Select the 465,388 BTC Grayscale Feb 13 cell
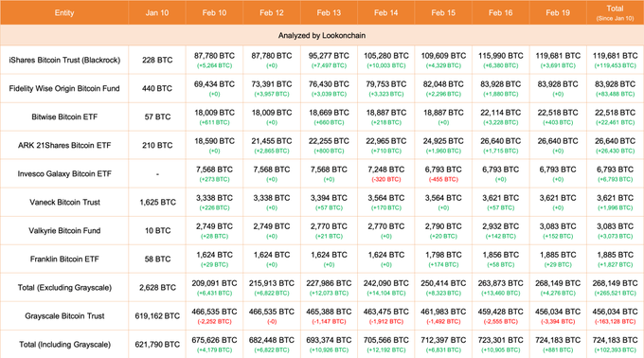 click(x=329, y=316)
